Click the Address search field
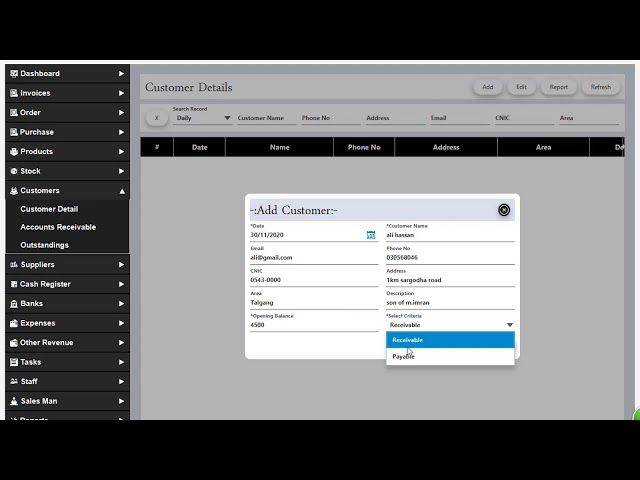Viewport: 640px width, 480px height. (396, 118)
